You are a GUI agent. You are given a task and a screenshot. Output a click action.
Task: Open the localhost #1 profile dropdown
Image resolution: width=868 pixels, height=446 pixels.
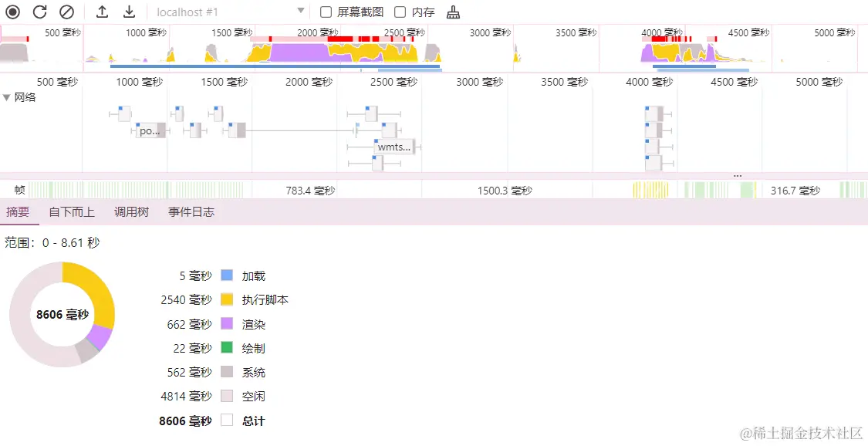(230, 12)
